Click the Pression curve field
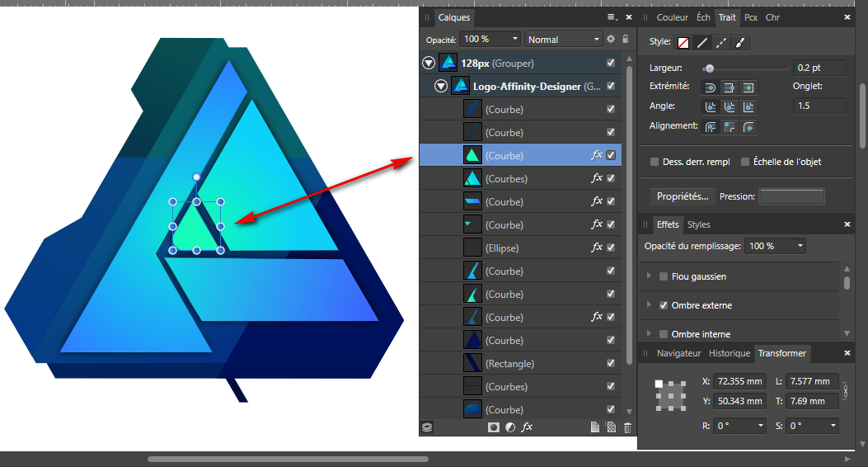Screen dimensions: 868x467 (x=791, y=196)
